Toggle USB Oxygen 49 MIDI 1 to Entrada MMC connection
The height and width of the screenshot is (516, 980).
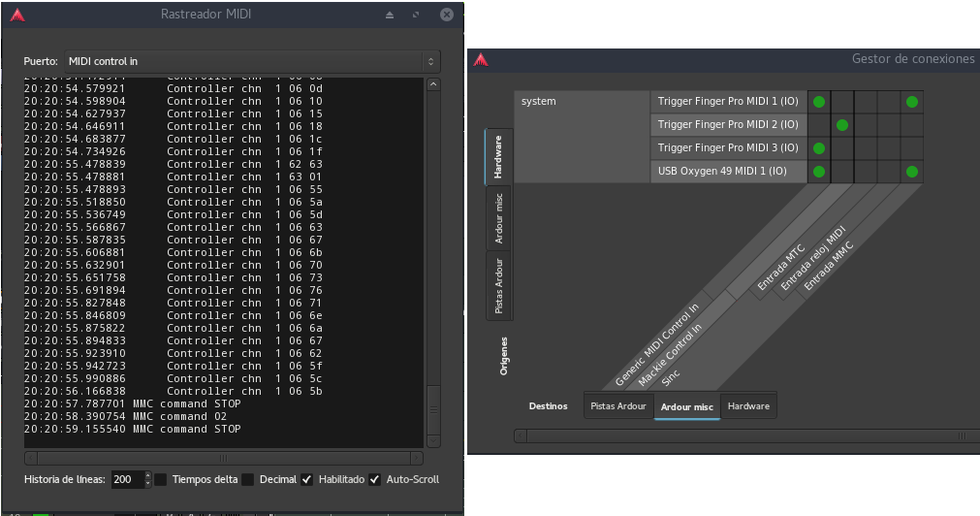click(911, 172)
